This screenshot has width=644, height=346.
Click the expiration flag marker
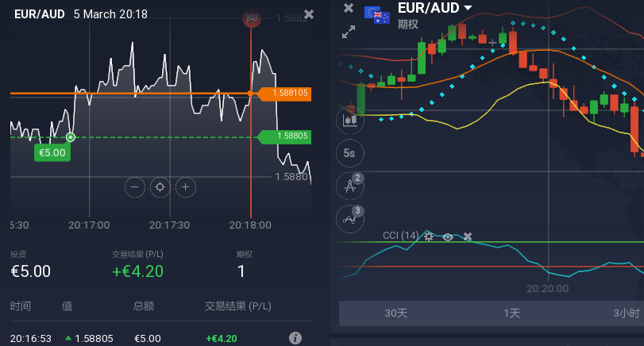pos(252,18)
